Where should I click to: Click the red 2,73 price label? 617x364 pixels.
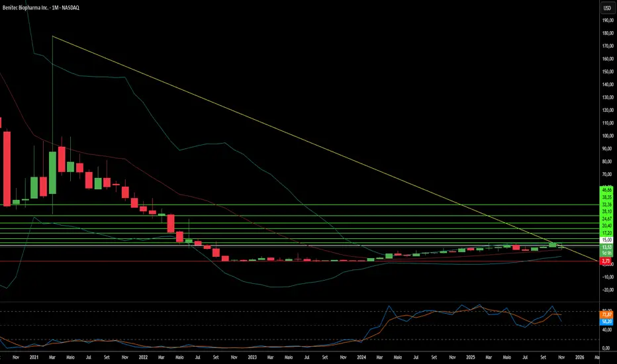click(x=606, y=261)
